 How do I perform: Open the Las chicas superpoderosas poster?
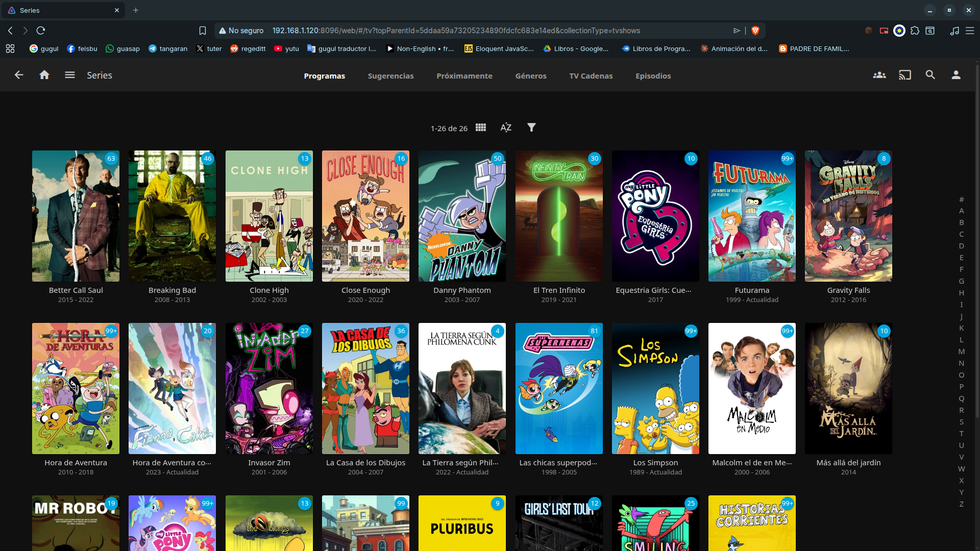tap(559, 388)
